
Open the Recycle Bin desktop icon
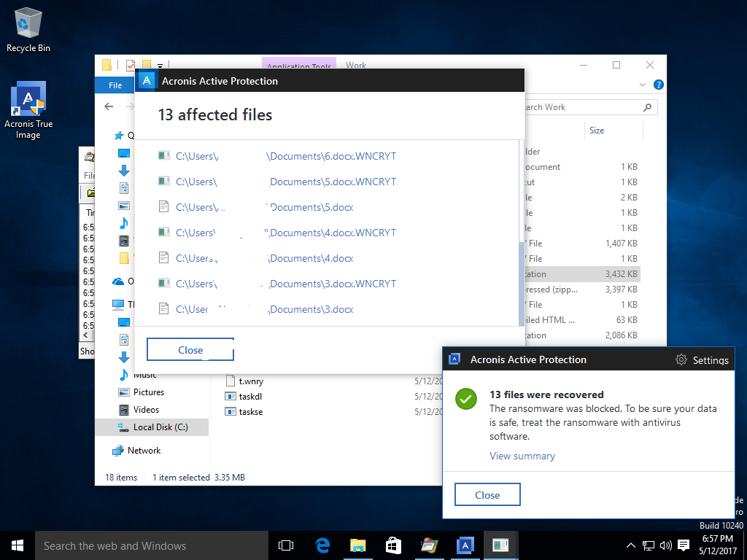pyautogui.click(x=28, y=30)
